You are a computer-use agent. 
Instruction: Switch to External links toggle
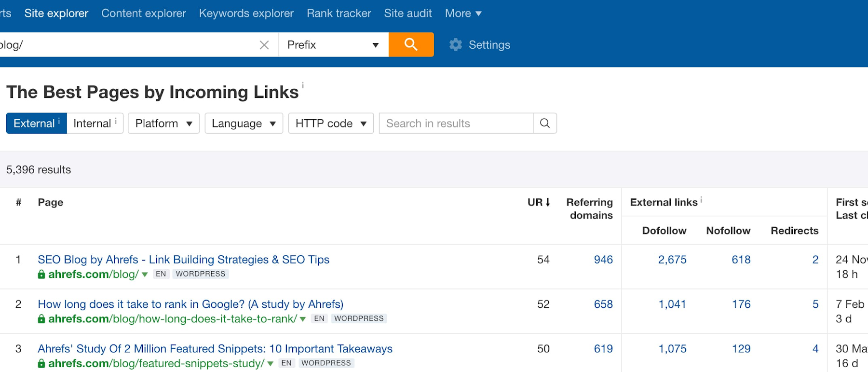[x=36, y=124]
